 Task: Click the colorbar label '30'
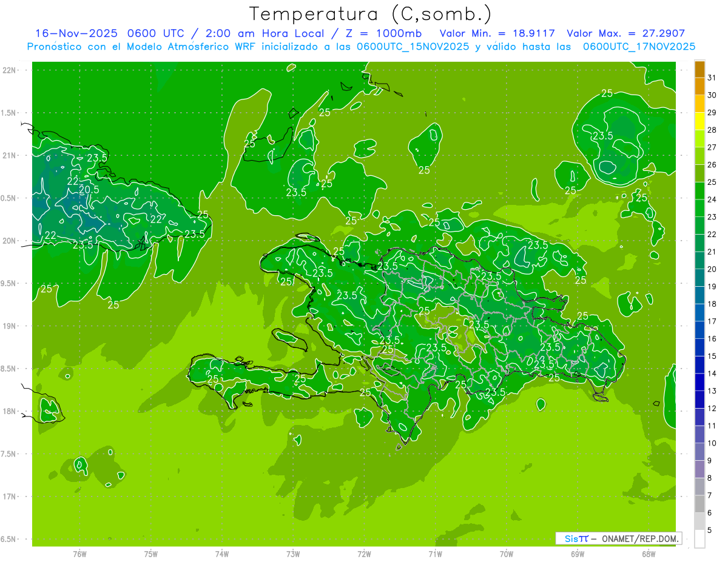(x=712, y=95)
